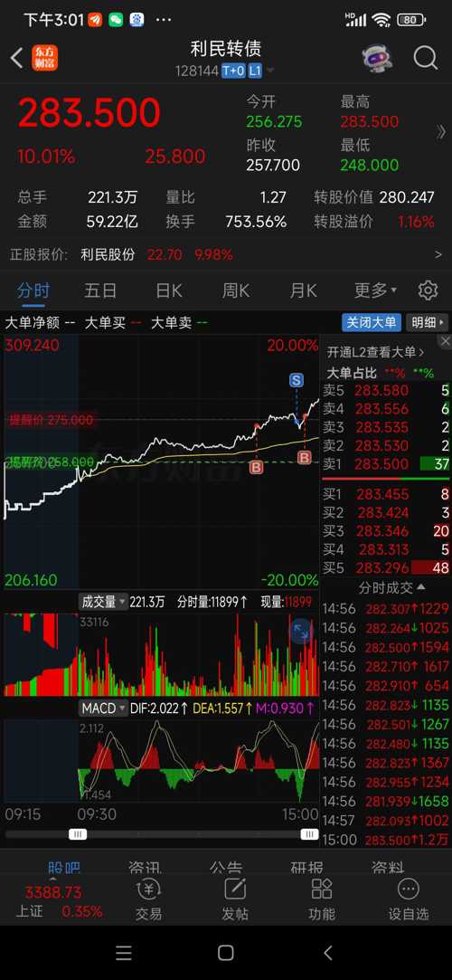Screen dimensions: 452x980
Task: Switch to the 五日 tab
Action: [100, 290]
